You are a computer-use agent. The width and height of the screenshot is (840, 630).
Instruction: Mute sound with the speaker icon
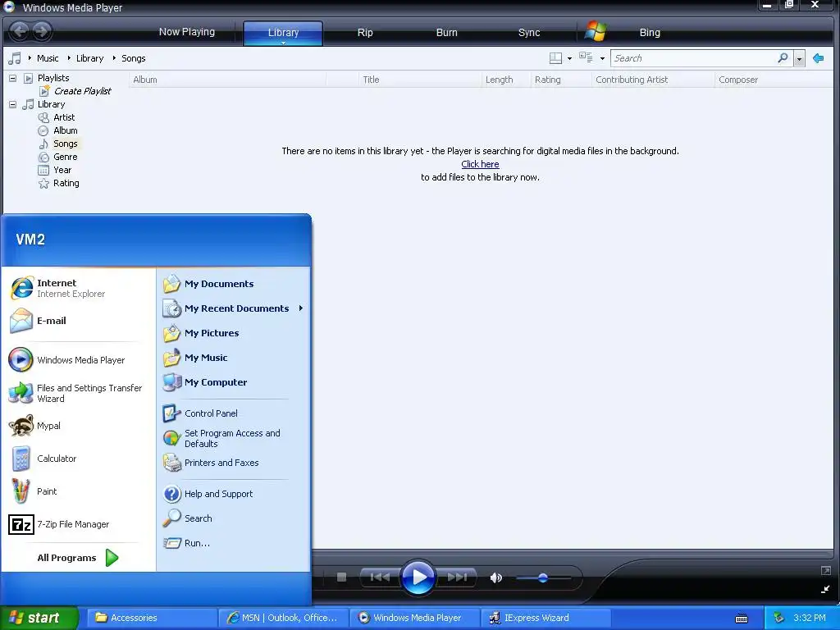[x=496, y=577]
